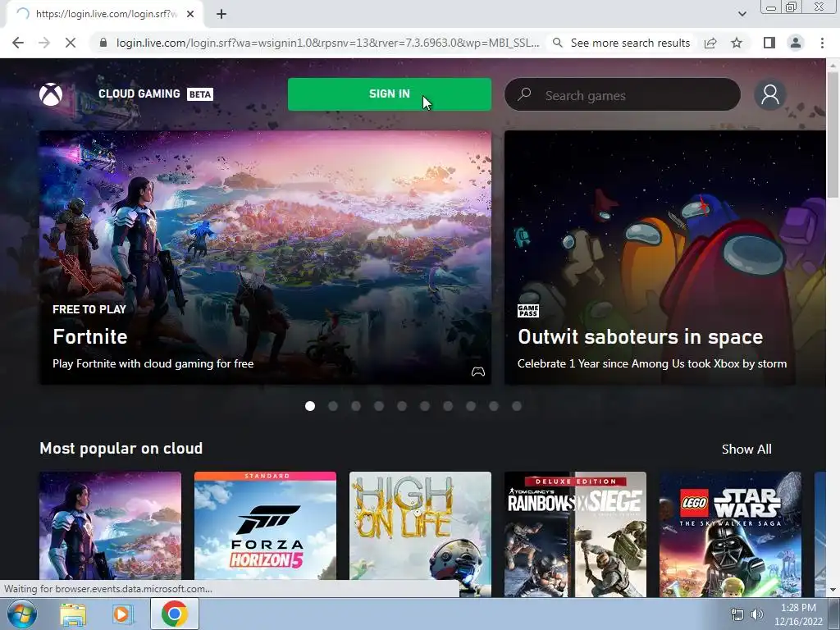Click the login.live.com browser tab
This screenshot has width=840, height=630.
104,15
